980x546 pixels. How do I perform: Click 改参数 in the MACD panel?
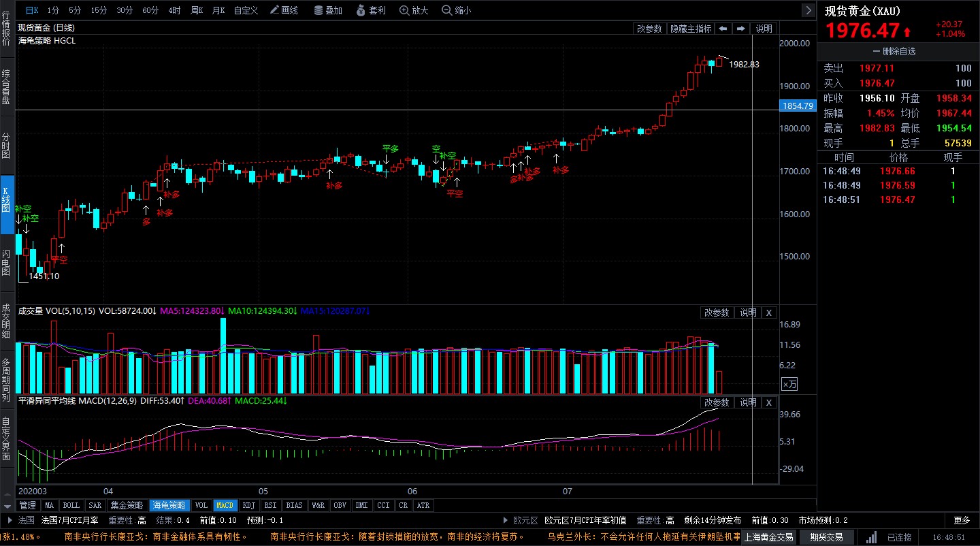(717, 402)
